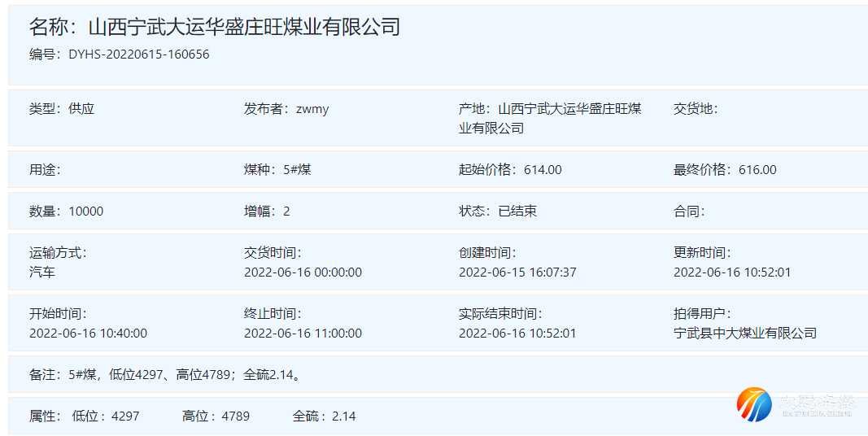
Task: Click the quantity value 10000
Action: click(86, 211)
